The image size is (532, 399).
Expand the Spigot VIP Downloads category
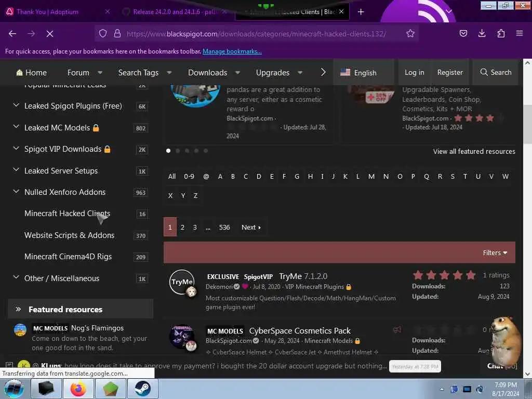coord(16,148)
